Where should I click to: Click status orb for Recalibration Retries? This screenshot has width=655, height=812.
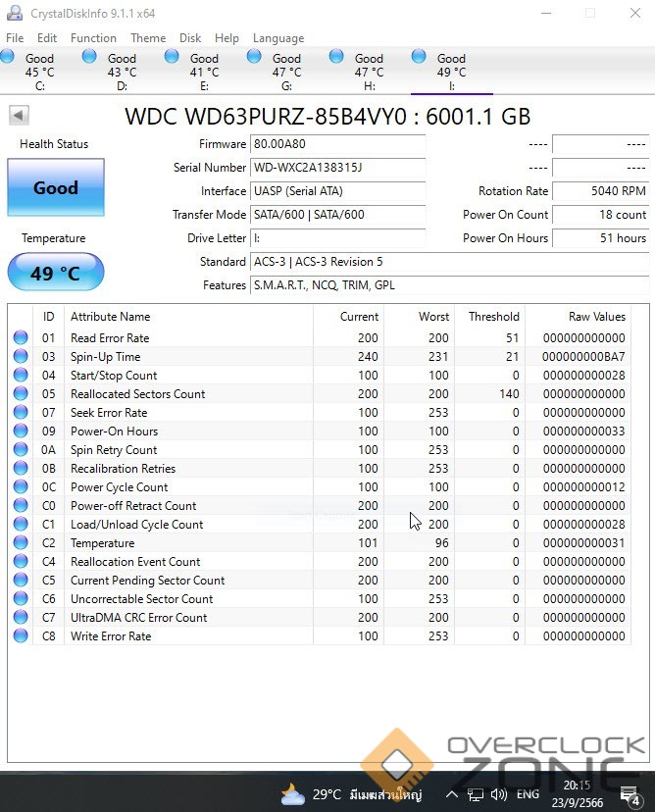tap(21, 468)
